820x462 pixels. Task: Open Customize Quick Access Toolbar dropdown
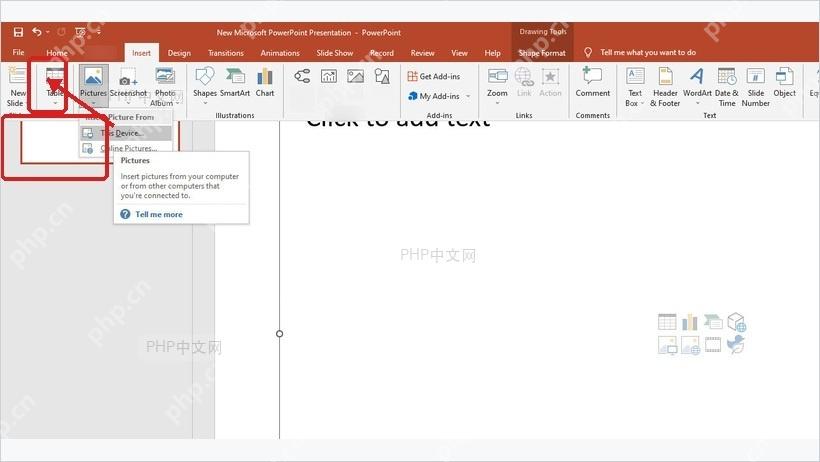pyautogui.click(x=98, y=32)
